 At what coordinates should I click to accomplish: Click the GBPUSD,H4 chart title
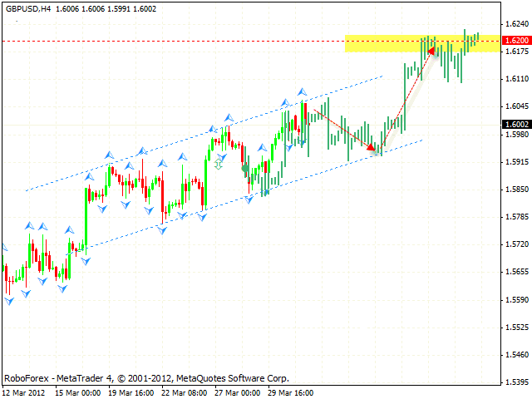pyautogui.click(x=29, y=7)
